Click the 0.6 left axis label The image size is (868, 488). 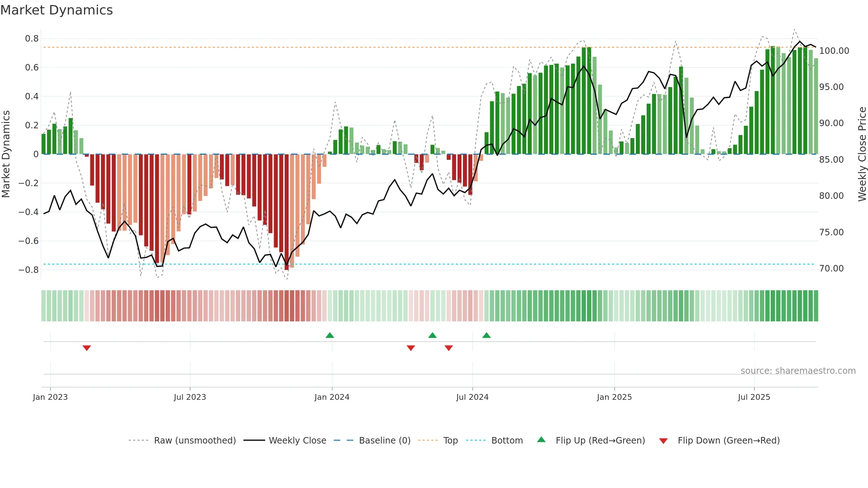pos(32,67)
